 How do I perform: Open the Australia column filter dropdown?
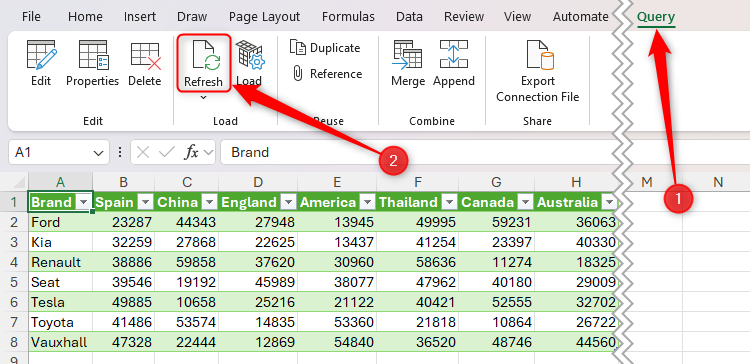click(x=608, y=202)
